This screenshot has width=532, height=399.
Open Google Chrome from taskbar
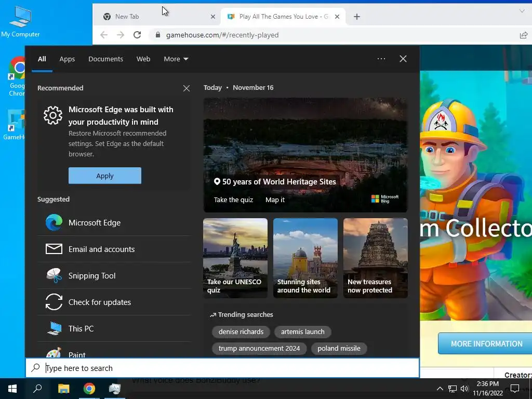click(x=89, y=389)
